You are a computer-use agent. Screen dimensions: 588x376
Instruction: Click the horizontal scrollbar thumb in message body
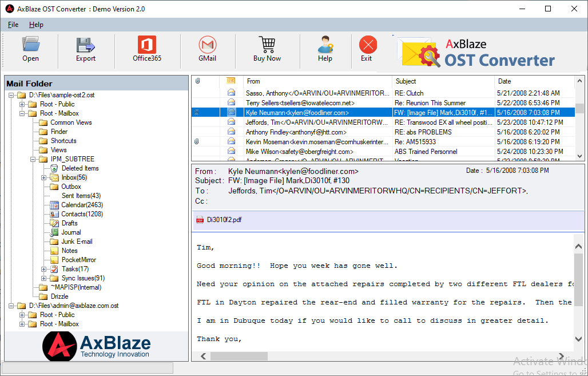[x=239, y=356]
